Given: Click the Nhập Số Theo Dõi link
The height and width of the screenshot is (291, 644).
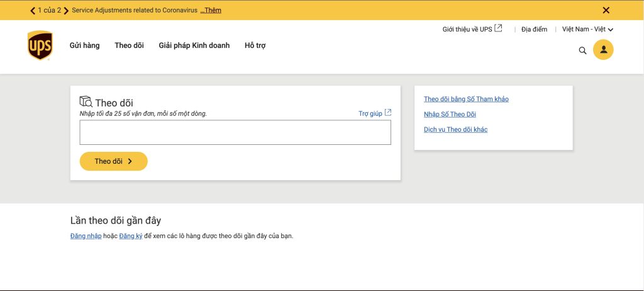Looking at the screenshot, I should pyautogui.click(x=450, y=114).
